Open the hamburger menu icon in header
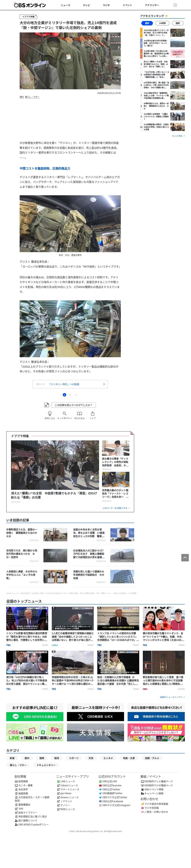Screen dimensions: 191x868 (175, 5)
